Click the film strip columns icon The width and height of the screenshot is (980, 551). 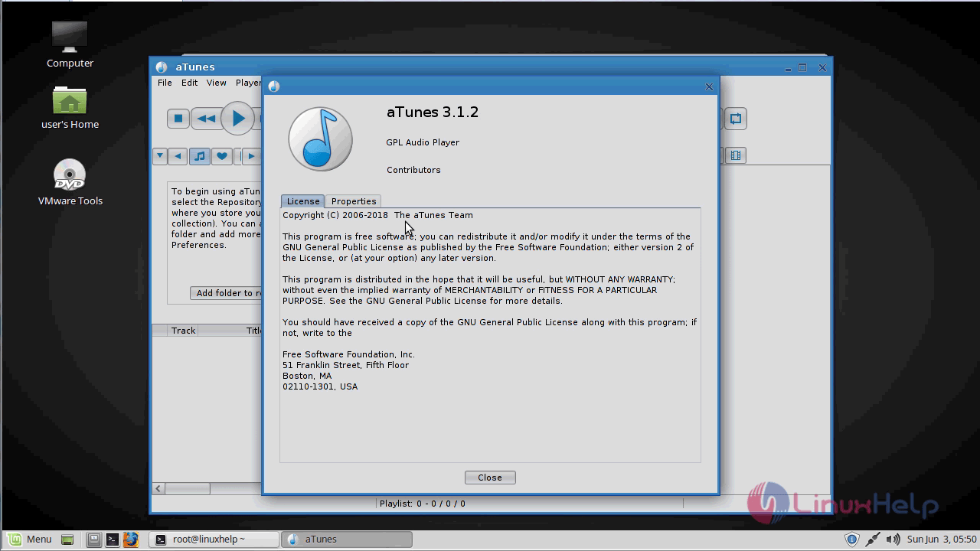(736, 155)
